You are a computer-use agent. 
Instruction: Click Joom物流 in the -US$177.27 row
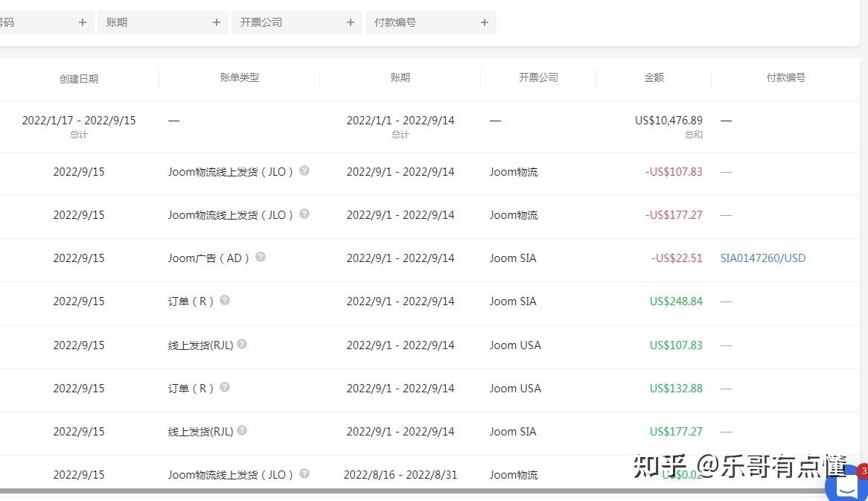tap(514, 215)
